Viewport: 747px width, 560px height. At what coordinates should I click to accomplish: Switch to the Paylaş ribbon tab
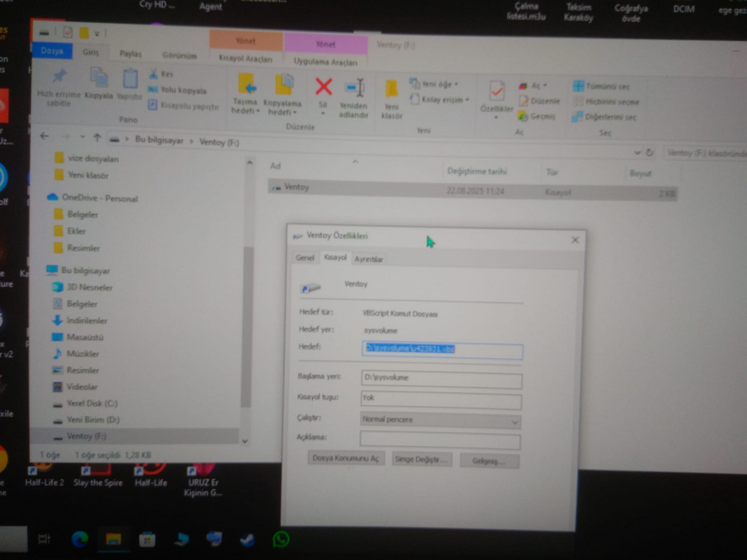point(130,54)
